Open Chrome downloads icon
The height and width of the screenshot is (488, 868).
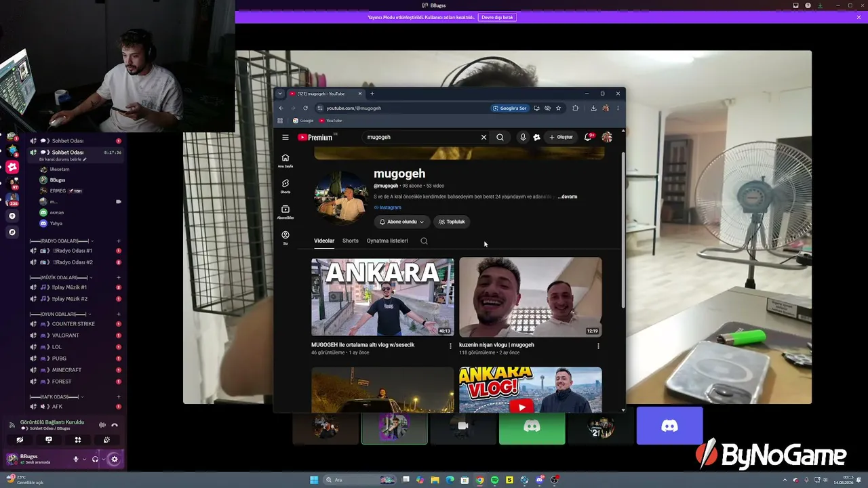tap(593, 108)
